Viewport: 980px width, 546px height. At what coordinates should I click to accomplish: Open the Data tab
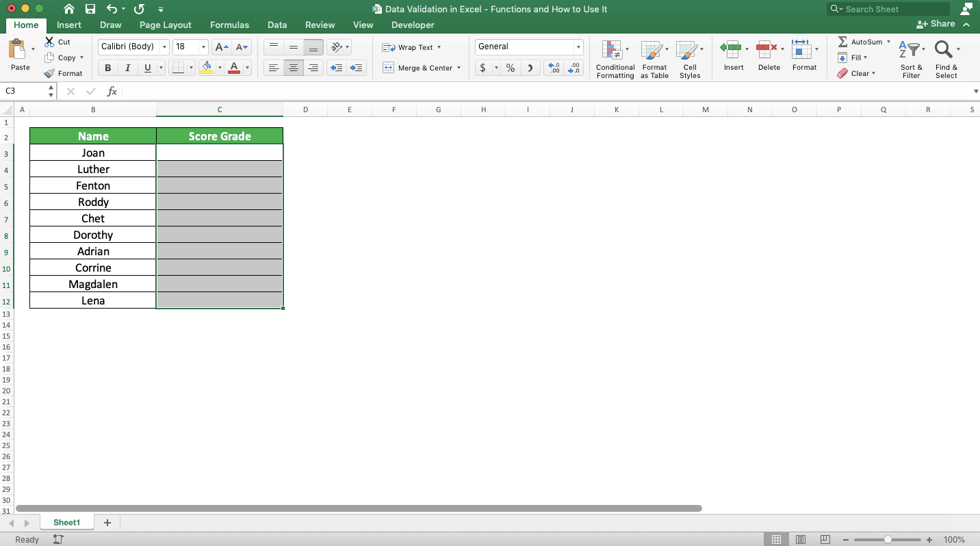click(x=277, y=25)
